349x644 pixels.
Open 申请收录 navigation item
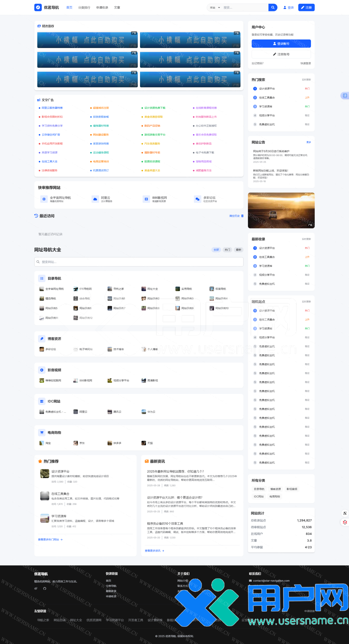tap(102, 8)
